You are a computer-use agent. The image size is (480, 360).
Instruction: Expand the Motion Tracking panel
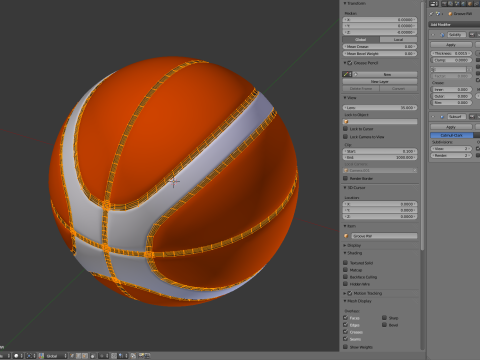tap(345, 293)
